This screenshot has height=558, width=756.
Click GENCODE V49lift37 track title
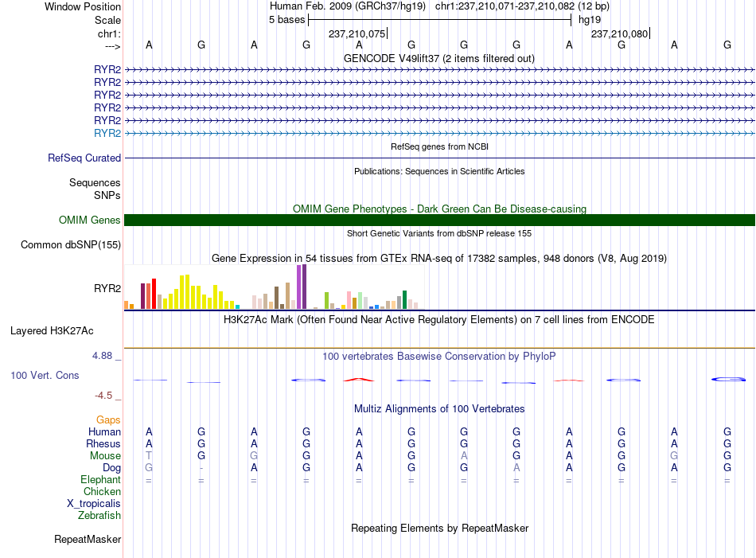pyautogui.click(x=439, y=58)
